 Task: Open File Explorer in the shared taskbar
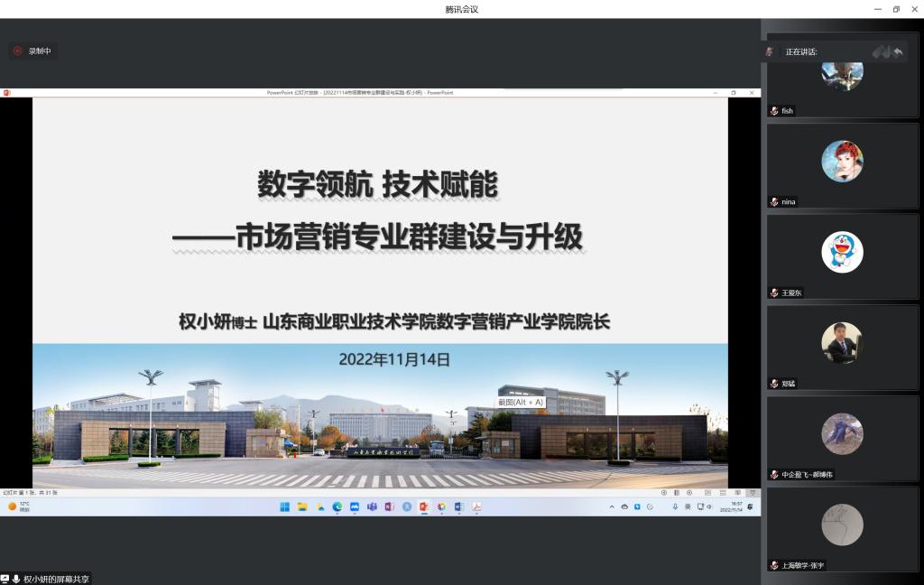coord(302,506)
